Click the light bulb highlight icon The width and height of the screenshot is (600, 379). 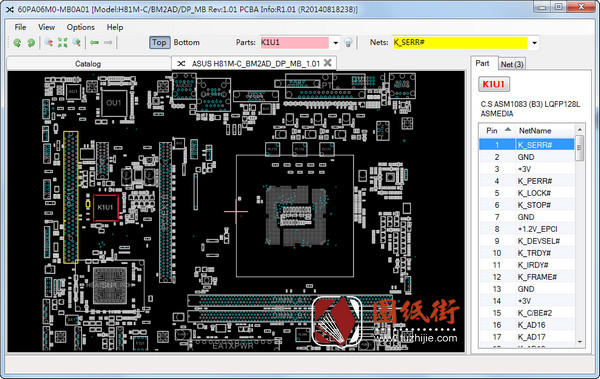coord(348,42)
